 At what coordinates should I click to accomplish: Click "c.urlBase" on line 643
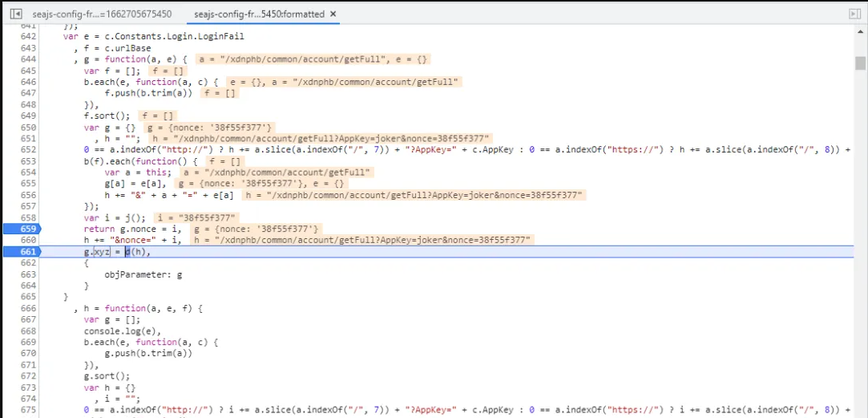(x=128, y=48)
